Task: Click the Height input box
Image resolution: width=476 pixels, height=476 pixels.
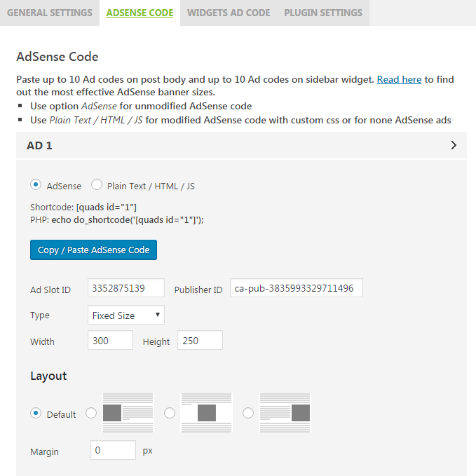Action: tap(200, 341)
